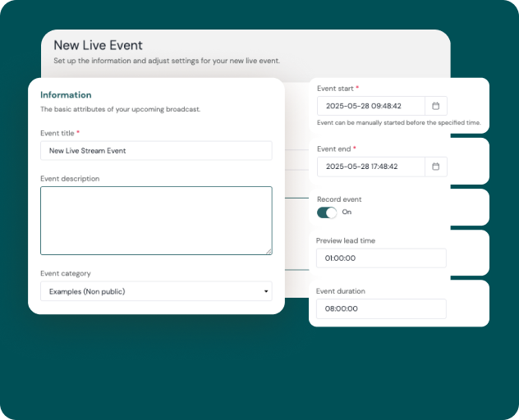Click the Event description label
Viewport: 519px width, 420px height.
pyautogui.click(x=70, y=179)
